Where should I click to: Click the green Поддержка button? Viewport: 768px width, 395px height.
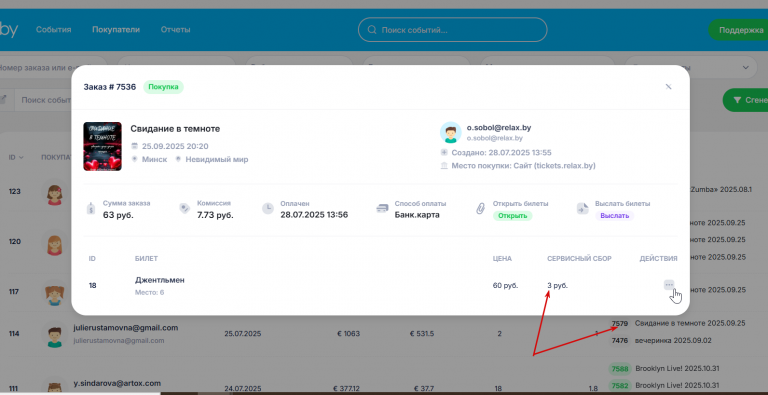(738, 30)
